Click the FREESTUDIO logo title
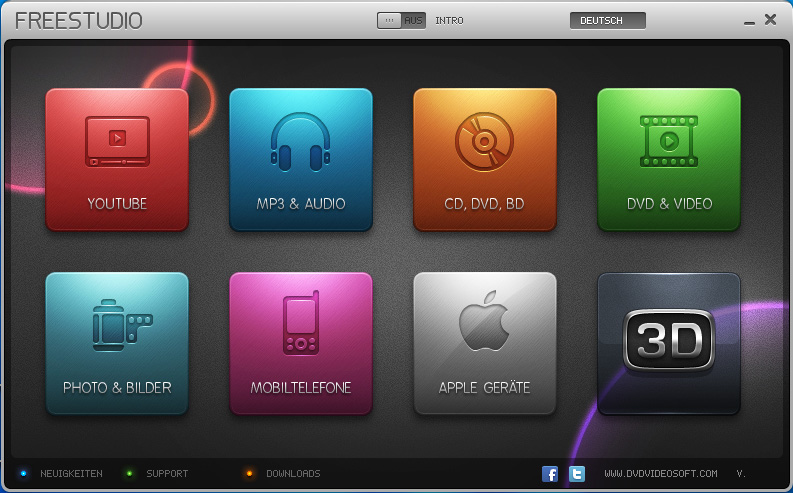Image resolution: width=793 pixels, height=493 pixels. coord(79,21)
